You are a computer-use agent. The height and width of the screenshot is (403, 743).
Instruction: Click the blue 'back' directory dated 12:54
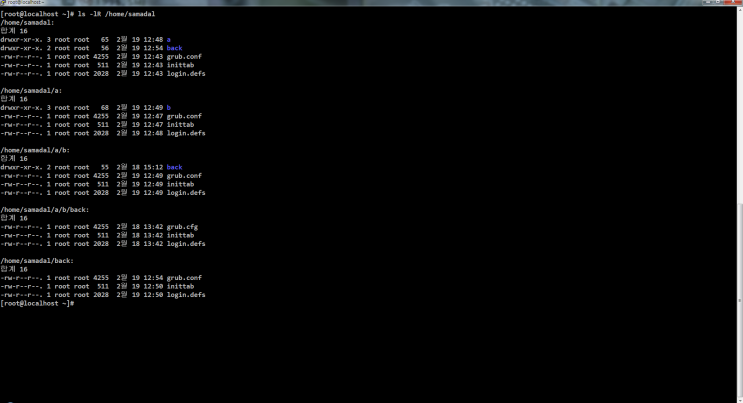[174, 48]
